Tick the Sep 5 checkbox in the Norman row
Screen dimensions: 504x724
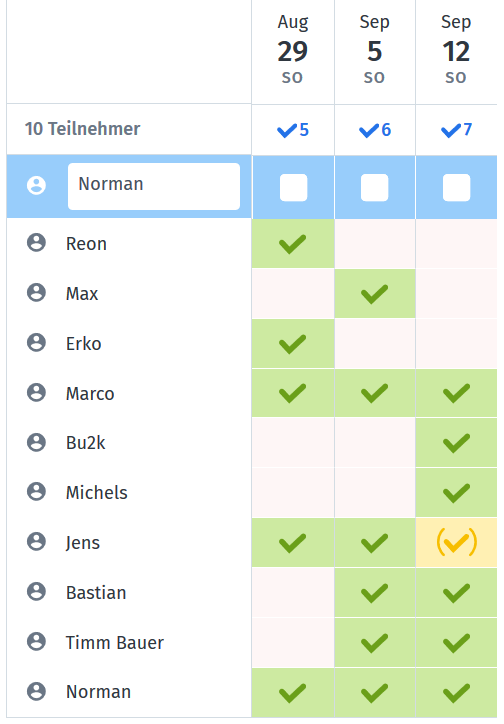pyautogui.click(x=375, y=187)
